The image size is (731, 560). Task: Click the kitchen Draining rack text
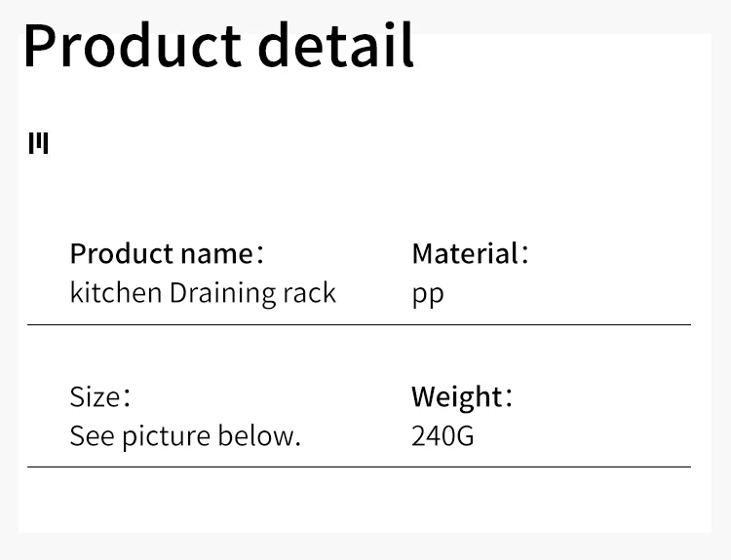pos(203,292)
